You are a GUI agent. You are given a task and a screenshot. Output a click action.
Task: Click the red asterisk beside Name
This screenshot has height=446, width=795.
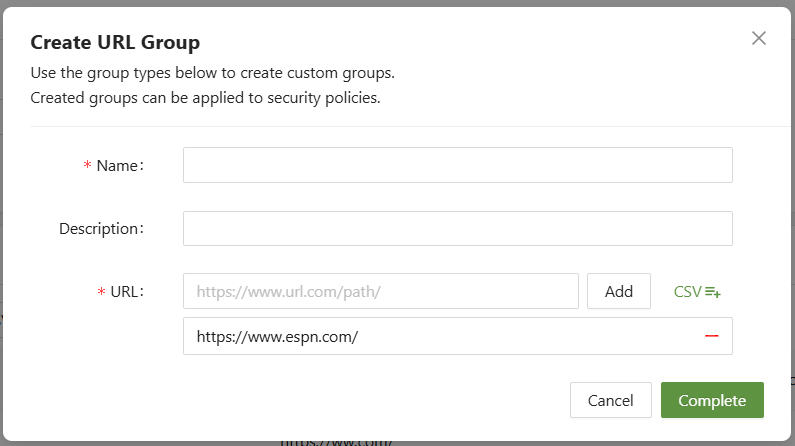(x=87, y=166)
